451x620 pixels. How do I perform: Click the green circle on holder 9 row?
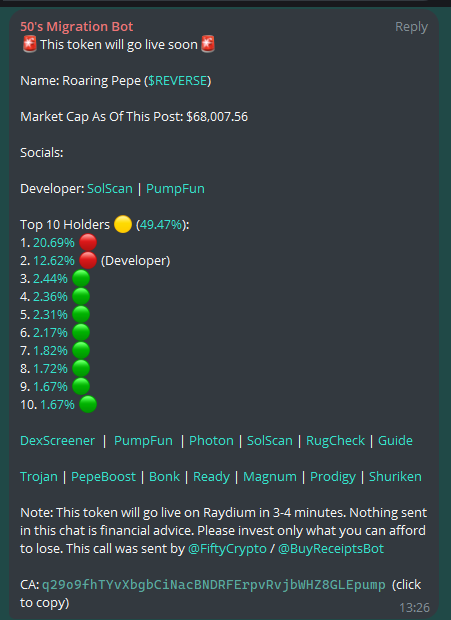[x=81, y=387]
